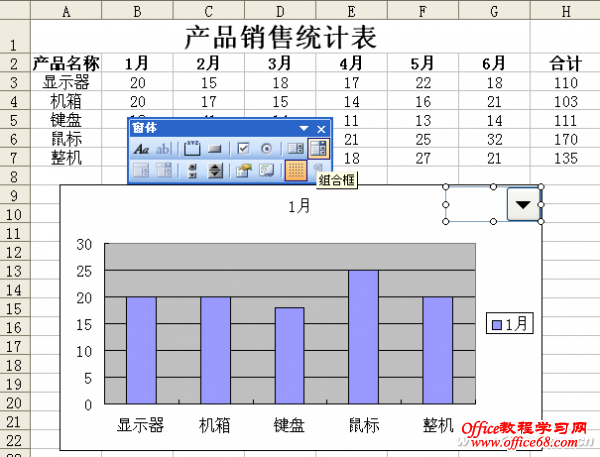This screenshot has height=457, width=600.
Task: Select column H header
Action: (x=565, y=11)
